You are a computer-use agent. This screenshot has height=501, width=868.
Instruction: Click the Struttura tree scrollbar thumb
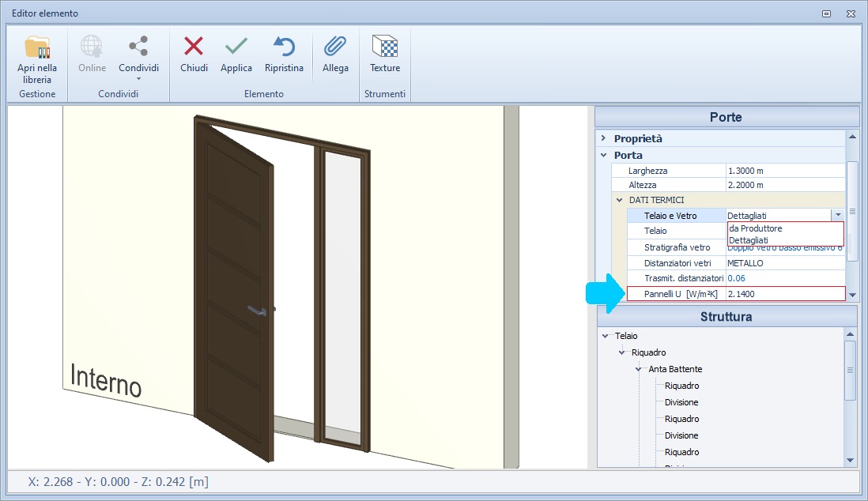pos(851,370)
